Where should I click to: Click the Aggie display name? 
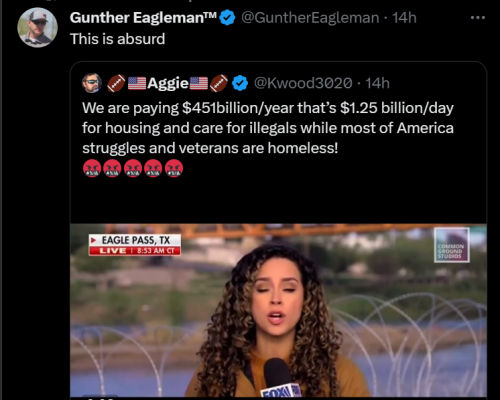tap(168, 83)
